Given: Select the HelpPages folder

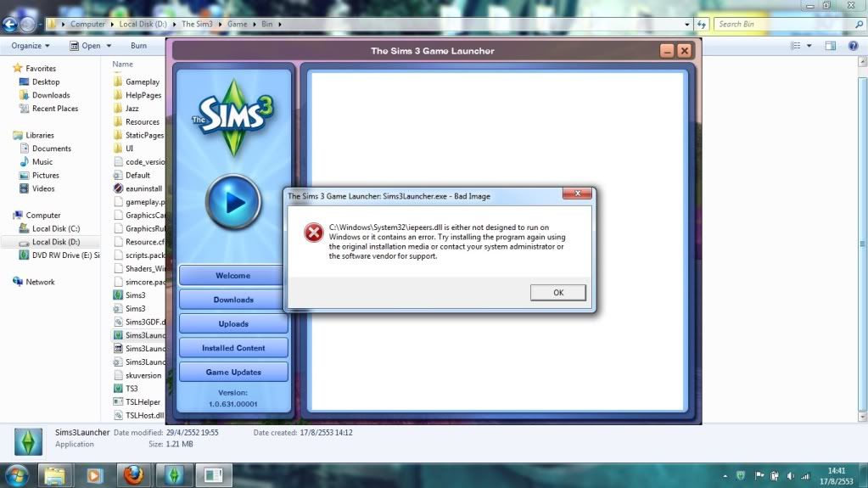Looking at the screenshot, I should point(143,95).
